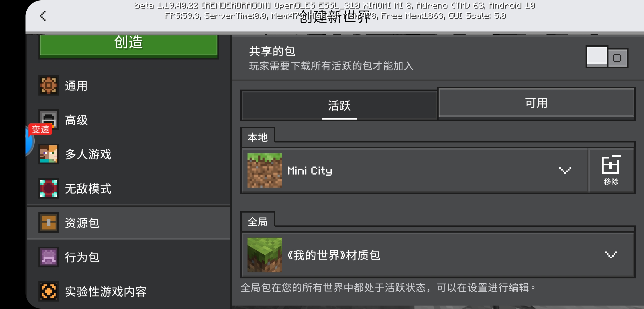Remove the Mini City pack using 移除
The width and height of the screenshot is (644, 309).
click(611, 171)
